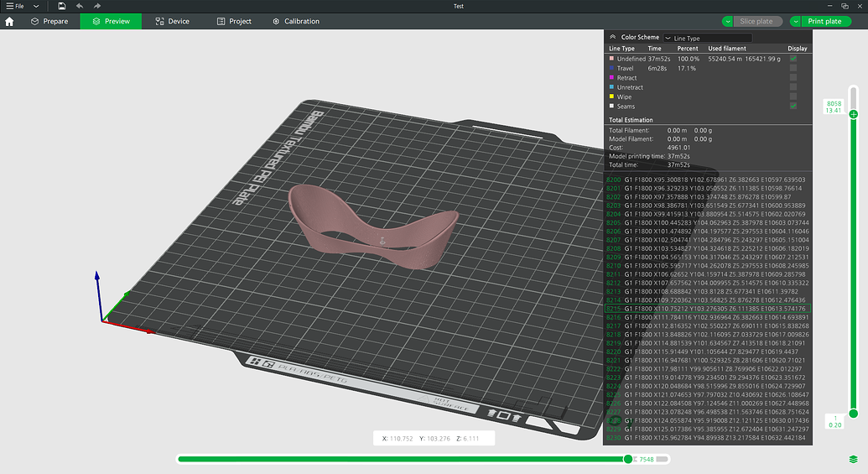Select the Preview tab
The image size is (868, 474).
click(111, 21)
